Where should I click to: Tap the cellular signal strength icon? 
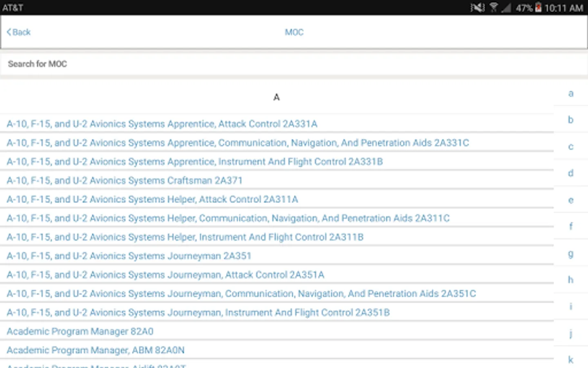tap(506, 7)
